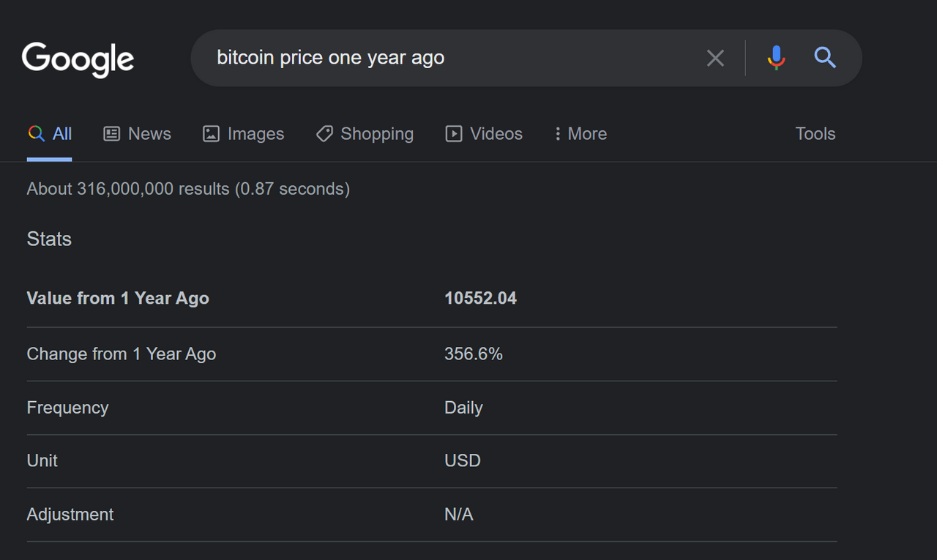This screenshot has width=937, height=560.
Task: Click the Images picture icon
Action: pyautogui.click(x=211, y=134)
